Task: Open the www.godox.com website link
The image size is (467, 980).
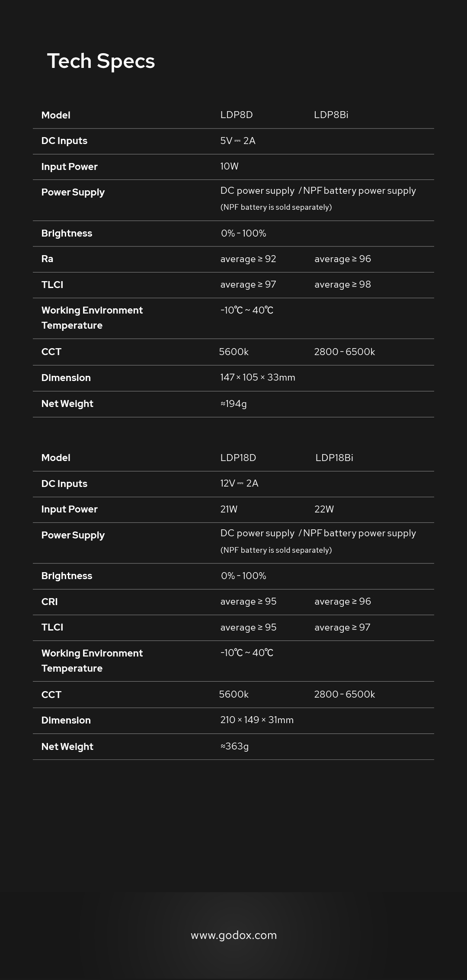Action: tap(233, 935)
